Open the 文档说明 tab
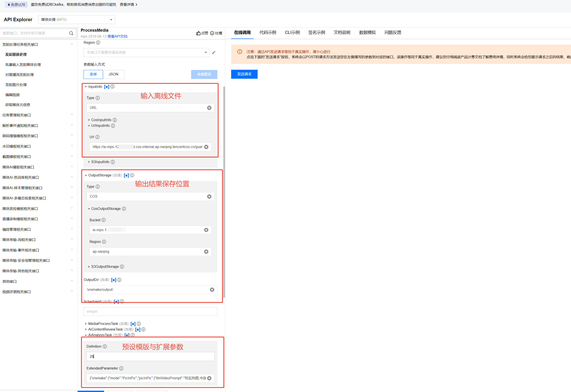The height and width of the screenshot is (392, 571). point(342,32)
